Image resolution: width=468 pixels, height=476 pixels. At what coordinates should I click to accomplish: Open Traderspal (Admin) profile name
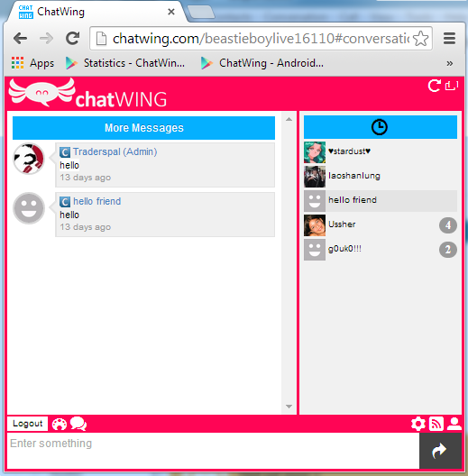[x=115, y=151]
